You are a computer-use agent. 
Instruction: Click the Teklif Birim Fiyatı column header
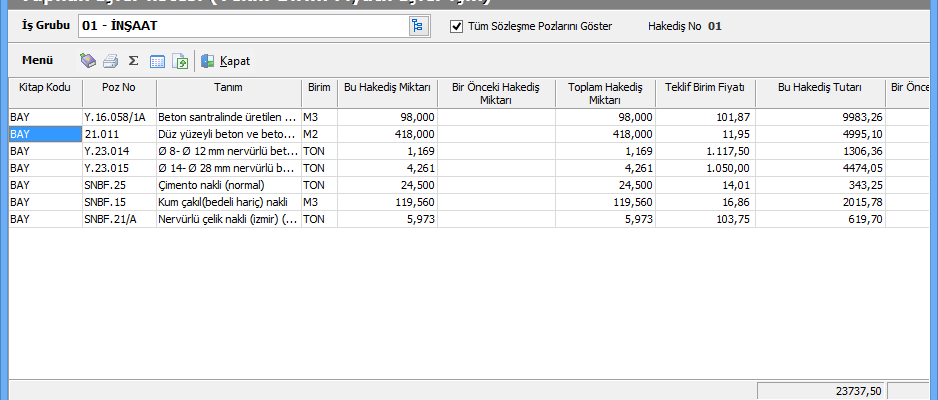[706, 88]
